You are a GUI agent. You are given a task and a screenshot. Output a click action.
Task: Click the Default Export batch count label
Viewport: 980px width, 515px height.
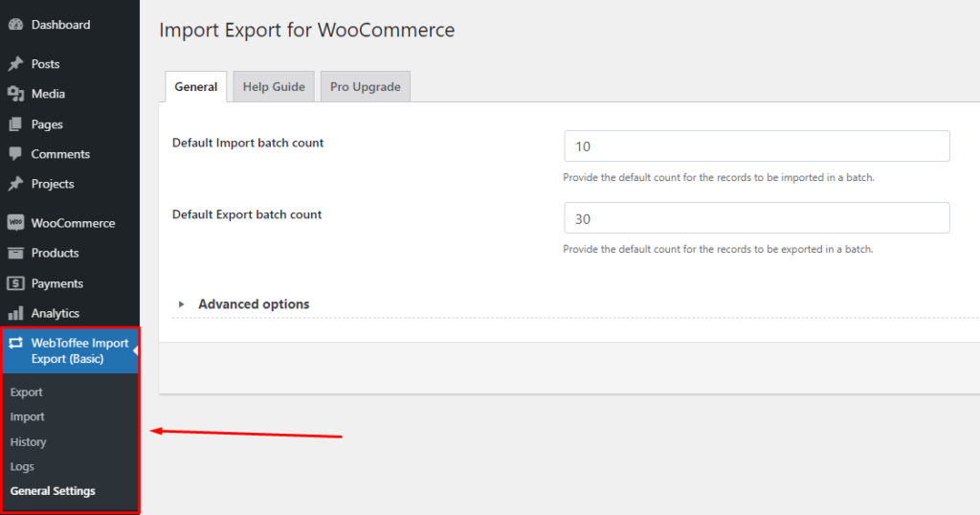pyautogui.click(x=247, y=214)
